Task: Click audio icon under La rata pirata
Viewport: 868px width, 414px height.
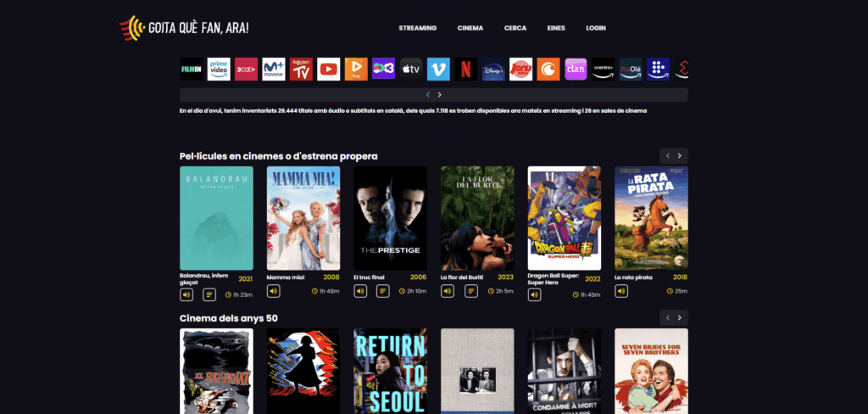Action: click(621, 291)
